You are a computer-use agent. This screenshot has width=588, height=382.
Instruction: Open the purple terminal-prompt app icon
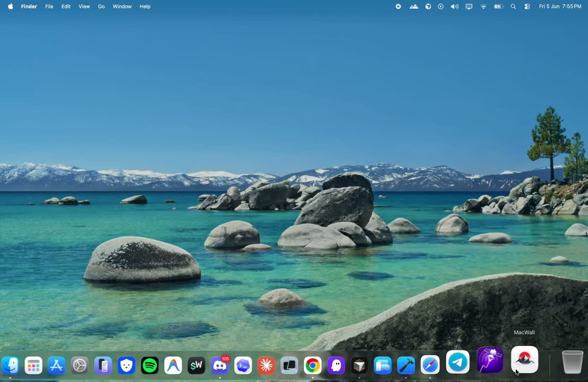click(x=243, y=366)
